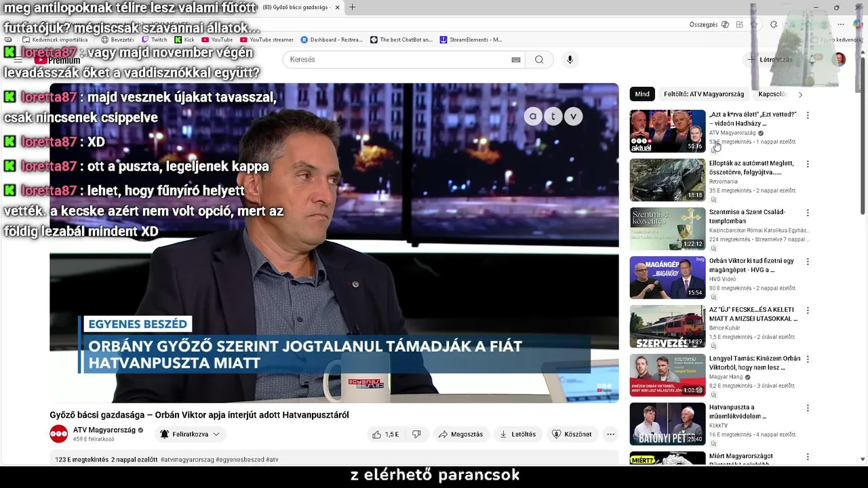868x488 pixels.
Task: Open thumbnail of „Azt a k*rva élet!” video
Action: 667,131
